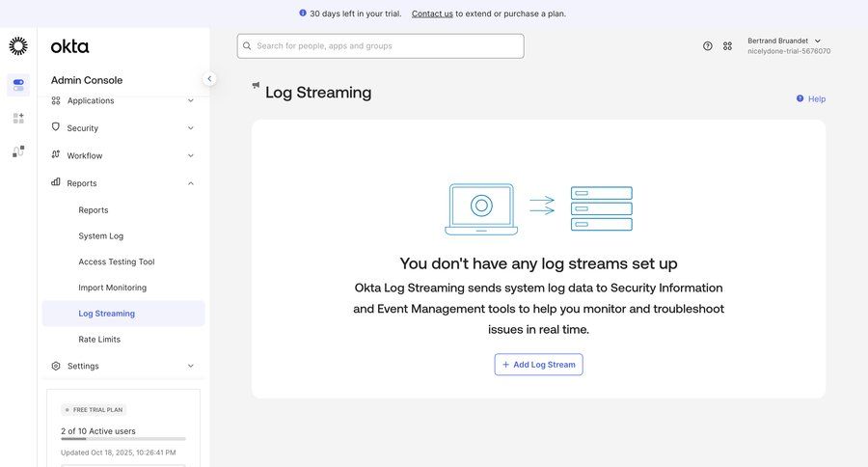Click the Log Streaming page title
868x467 pixels.
pos(318,93)
